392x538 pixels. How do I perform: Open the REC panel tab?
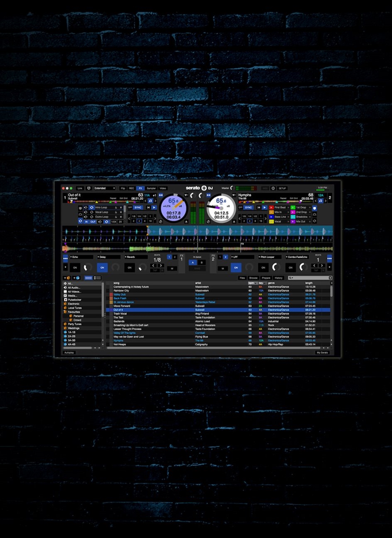point(131,188)
